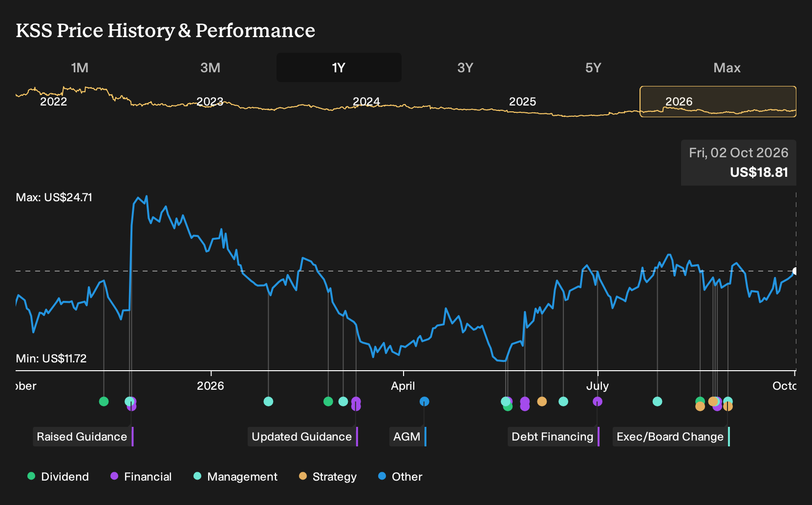Click the white end-point dot on the price line

(795, 271)
